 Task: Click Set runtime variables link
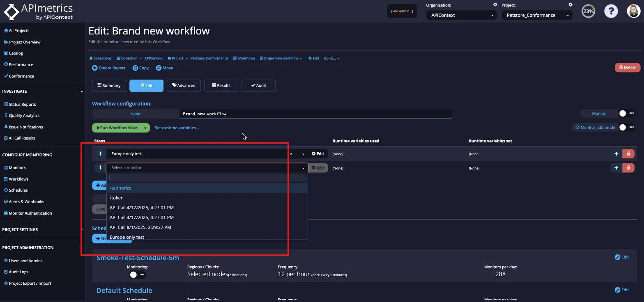177,128
